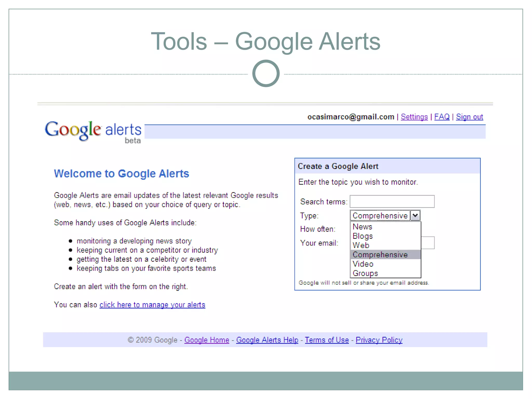This screenshot has height=399, width=532.
Task: Select Video from the Type list
Action: (x=385, y=264)
